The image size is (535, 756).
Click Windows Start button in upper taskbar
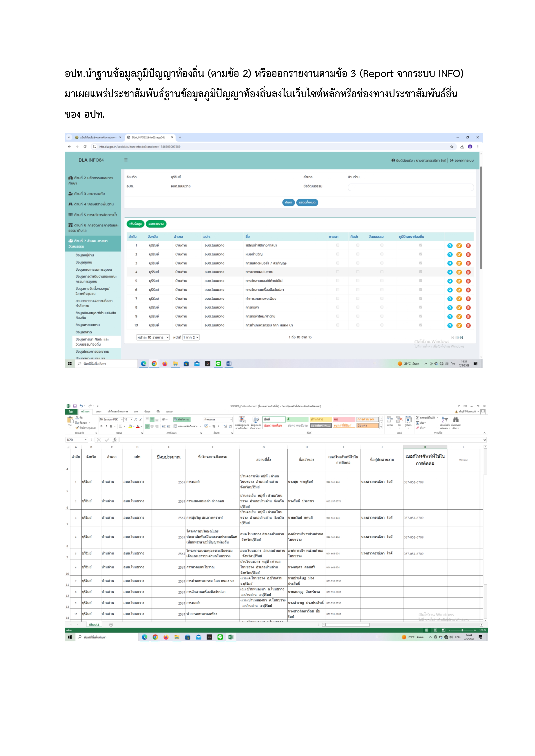pos(70,364)
